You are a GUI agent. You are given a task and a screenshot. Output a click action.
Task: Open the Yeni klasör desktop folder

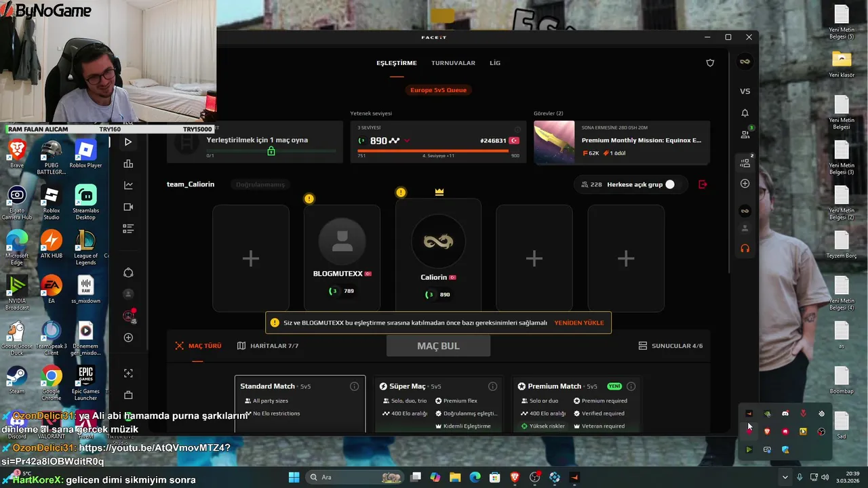point(842,64)
